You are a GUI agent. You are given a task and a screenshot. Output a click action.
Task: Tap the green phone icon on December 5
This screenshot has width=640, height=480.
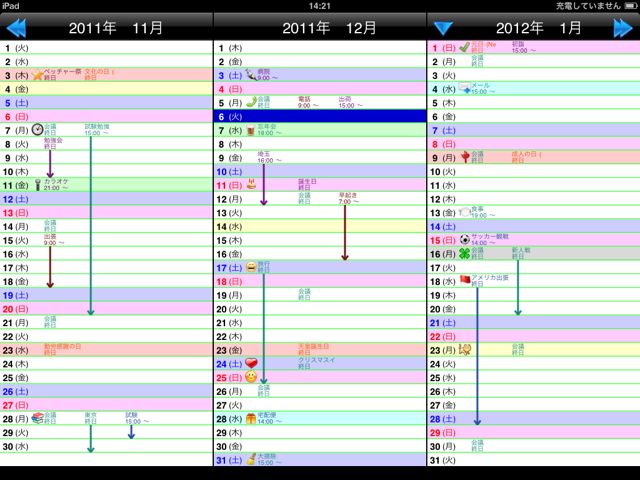click(x=251, y=102)
